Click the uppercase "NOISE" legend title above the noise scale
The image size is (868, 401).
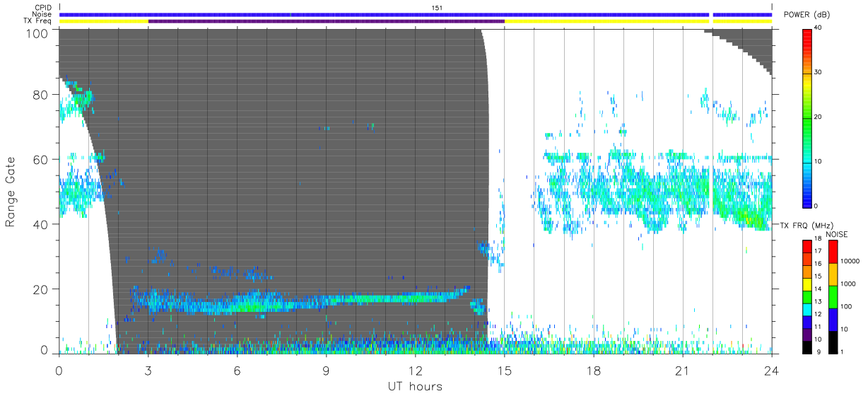point(836,234)
